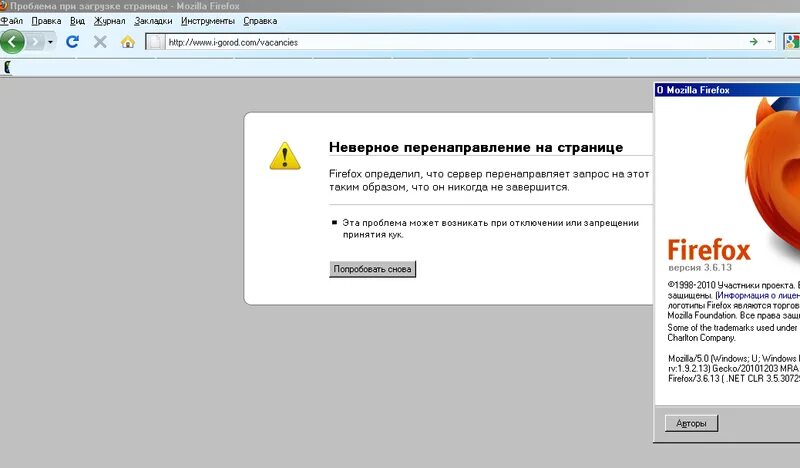Click the heading Неверное перенаправление на странице

tap(476, 147)
